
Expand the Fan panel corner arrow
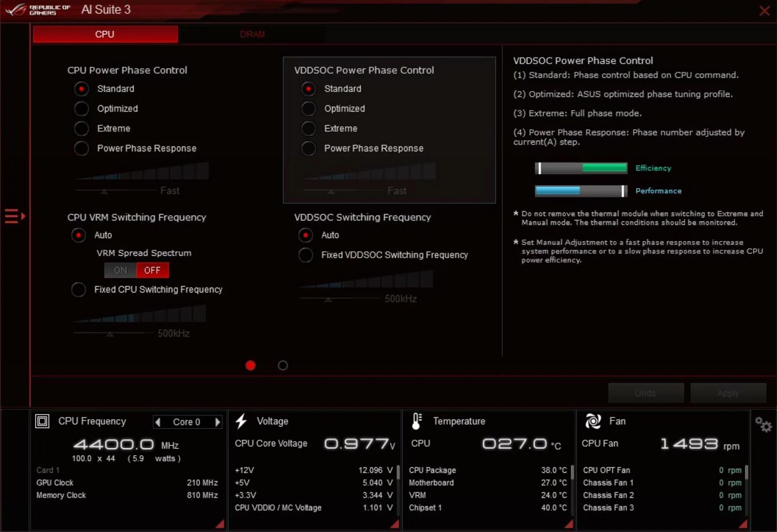(x=743, y=524)
